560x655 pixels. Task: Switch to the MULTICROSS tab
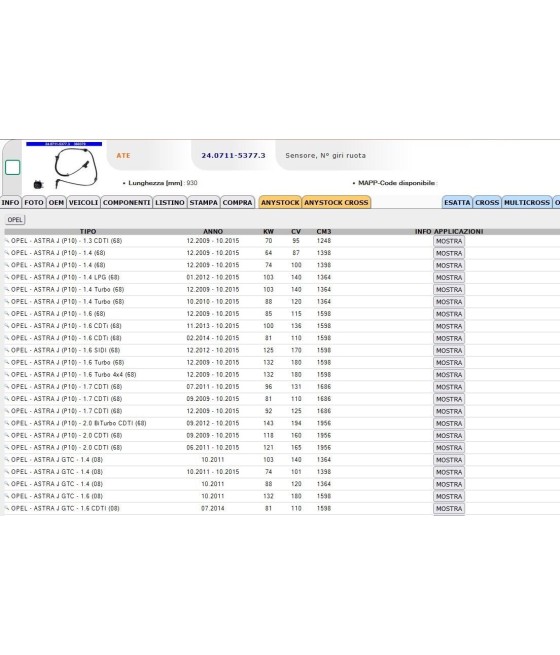click(x=527, y=202)
